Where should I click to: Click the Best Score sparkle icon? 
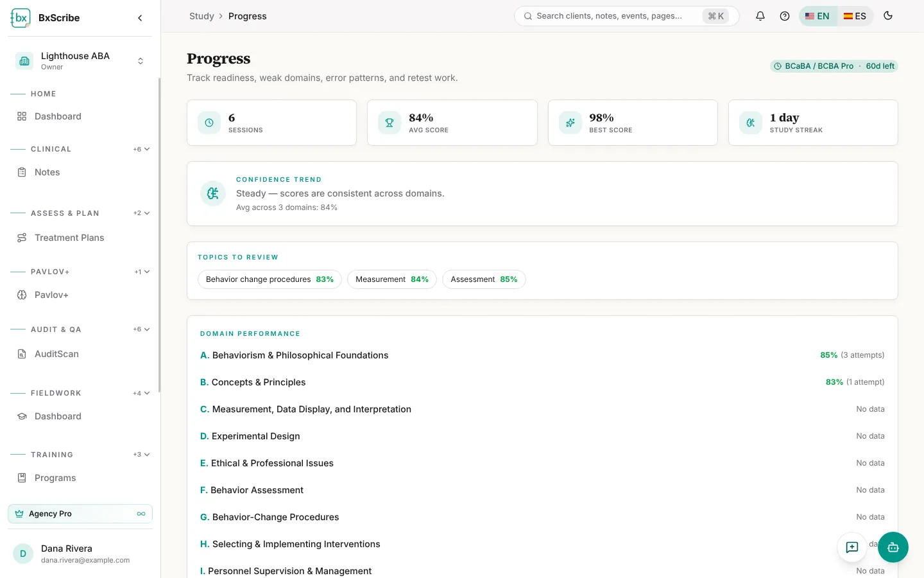[570, 123]
